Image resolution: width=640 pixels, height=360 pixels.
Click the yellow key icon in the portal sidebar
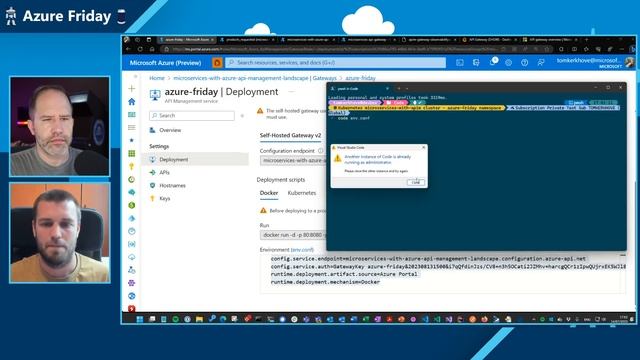(x=131, y=166)
